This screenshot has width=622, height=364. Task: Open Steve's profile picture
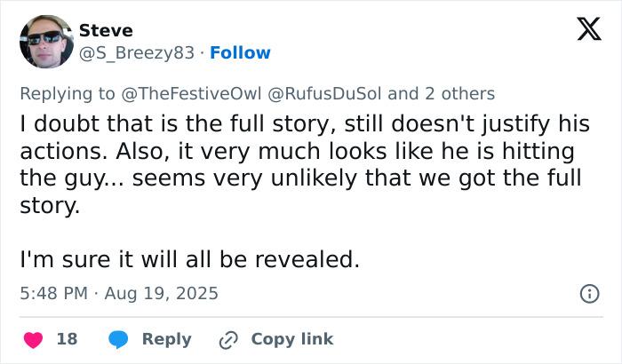pyautogui.click(x=46, y=42)
